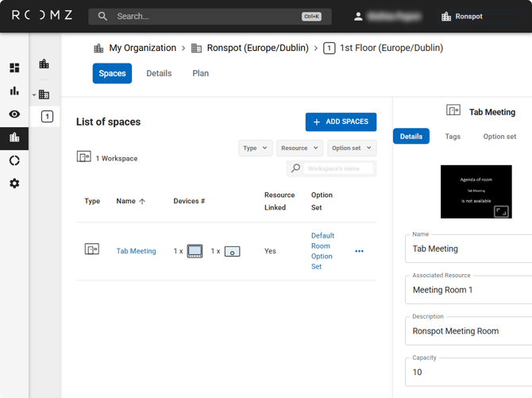Screen dimensions: 532x398
Task: Click the search magnifier icon in top bar
Action: point(102,17)
